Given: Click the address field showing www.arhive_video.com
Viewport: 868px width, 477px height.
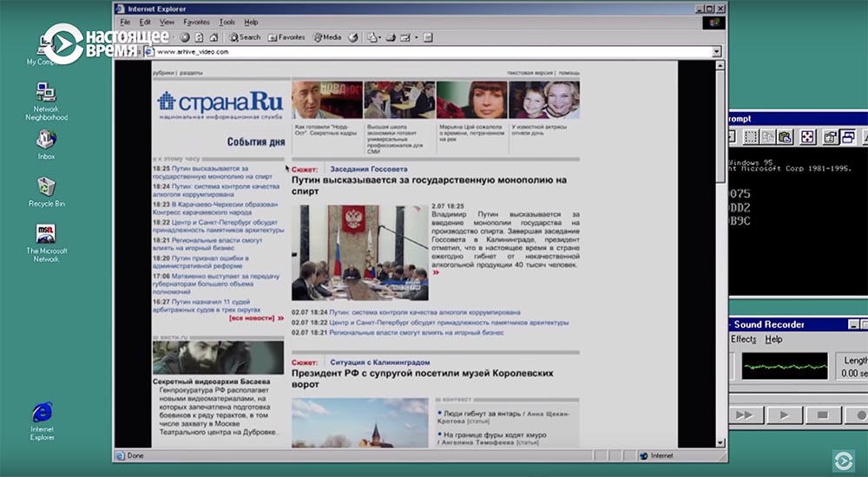Looking at the screenshot, I should (x=427, y=51).
